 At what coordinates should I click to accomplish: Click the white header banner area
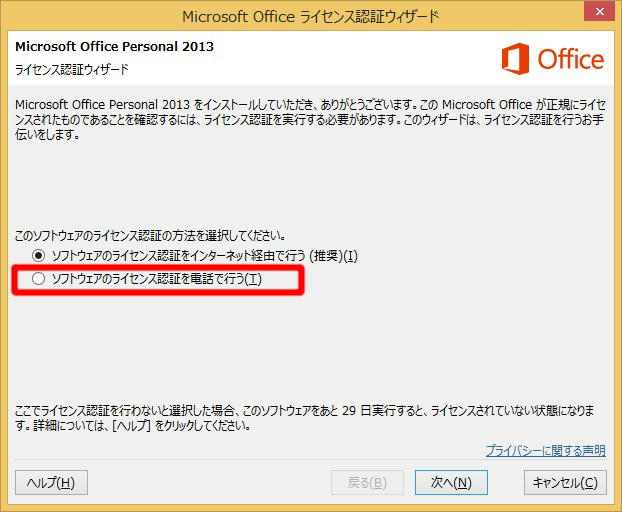(x=311, y=58)
